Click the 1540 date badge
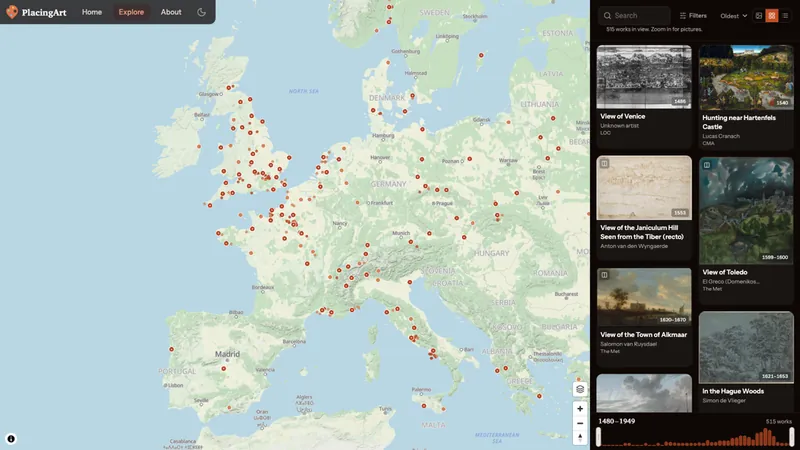This screenshot has height=450, width=800. (782, 103)
